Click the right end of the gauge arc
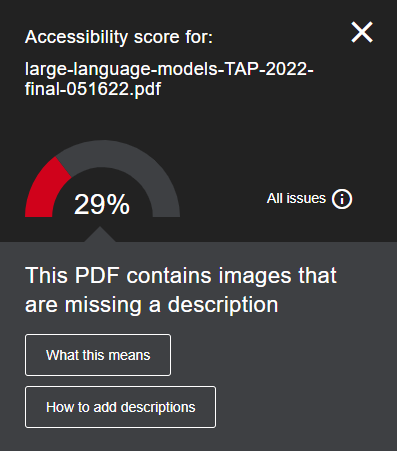 (166, 210)
